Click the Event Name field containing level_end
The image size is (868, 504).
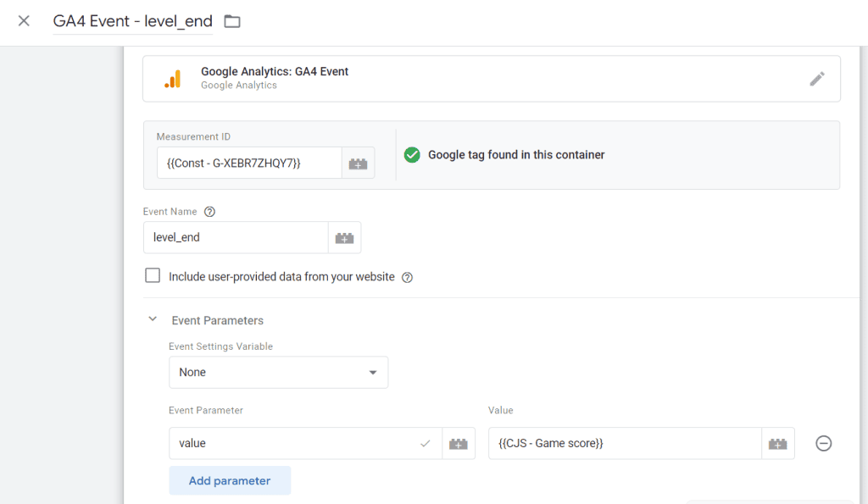click(x=235, y=238)
